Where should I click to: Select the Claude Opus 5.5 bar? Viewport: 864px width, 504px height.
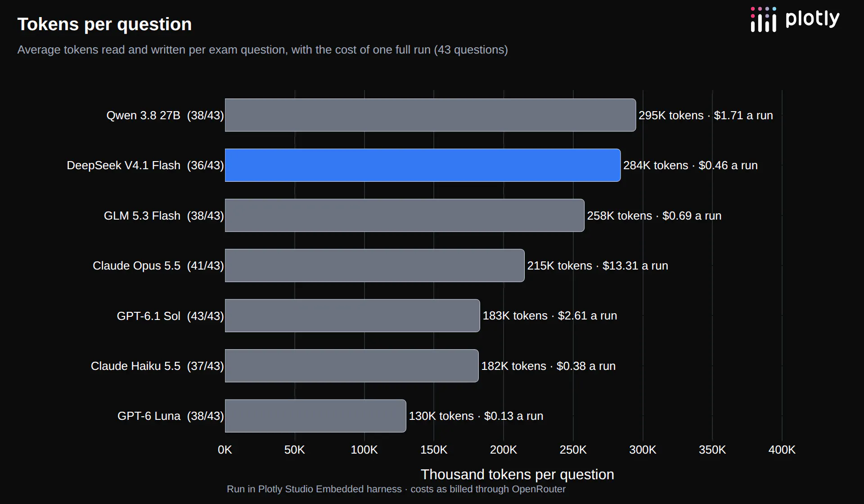pos(375,265)
